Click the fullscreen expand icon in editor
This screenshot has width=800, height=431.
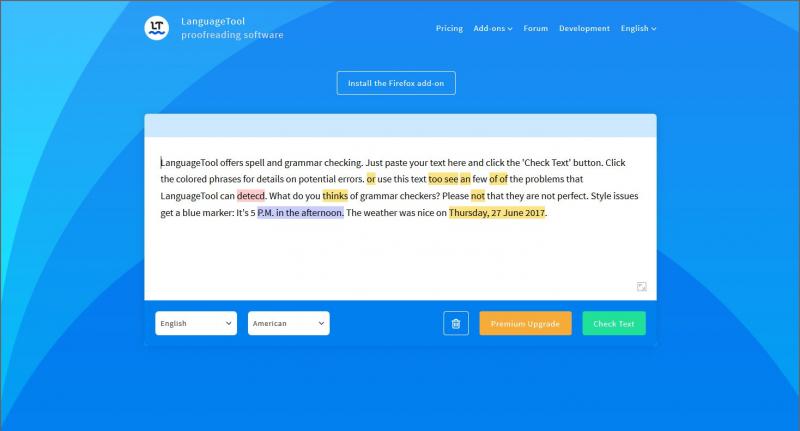coord(642,287)
